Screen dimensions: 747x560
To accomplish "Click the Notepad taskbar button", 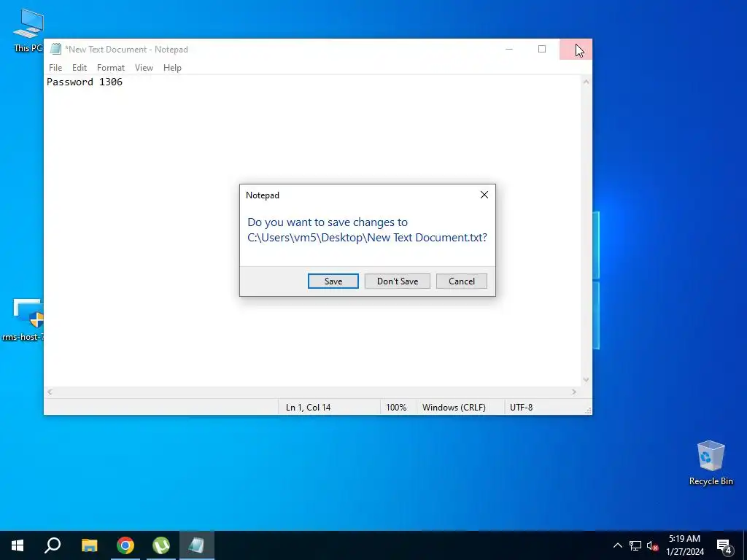I will (197, 545).
